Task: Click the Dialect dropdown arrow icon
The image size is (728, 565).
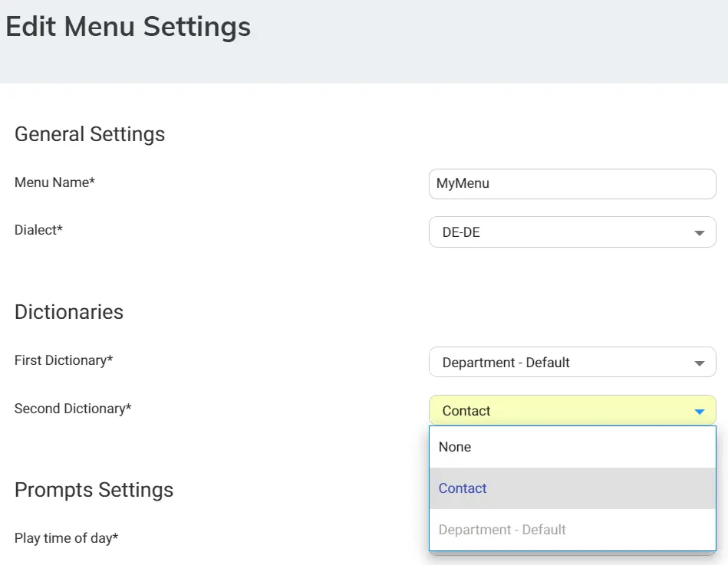Action: pos(699,233)
